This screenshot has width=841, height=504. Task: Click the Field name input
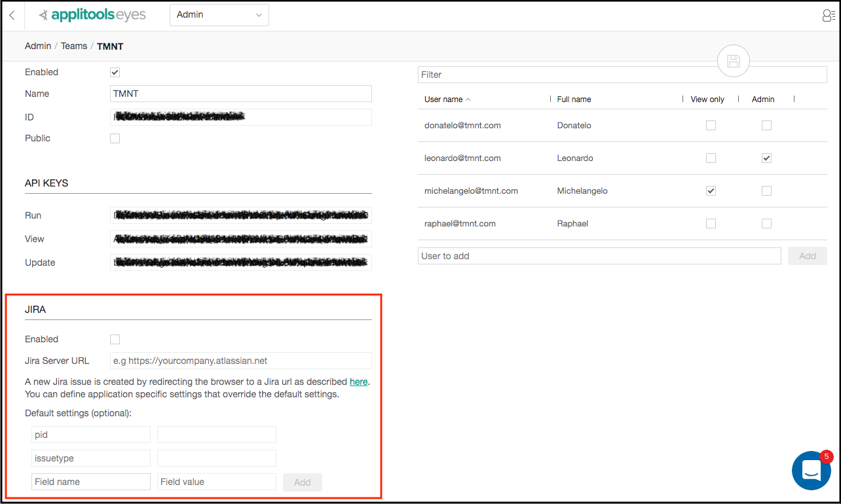pos(91,482)
